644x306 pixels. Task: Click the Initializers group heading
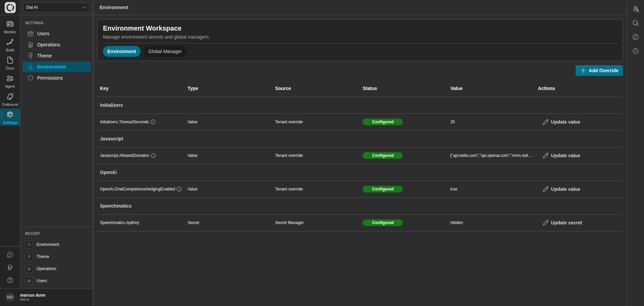pyautogui.click(x=111, y=105)
